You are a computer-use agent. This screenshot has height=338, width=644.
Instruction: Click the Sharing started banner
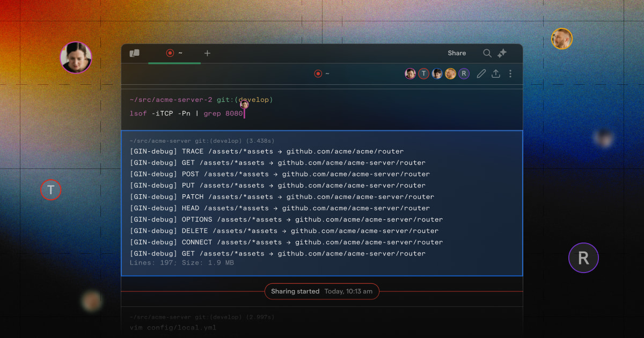(321, 291)
